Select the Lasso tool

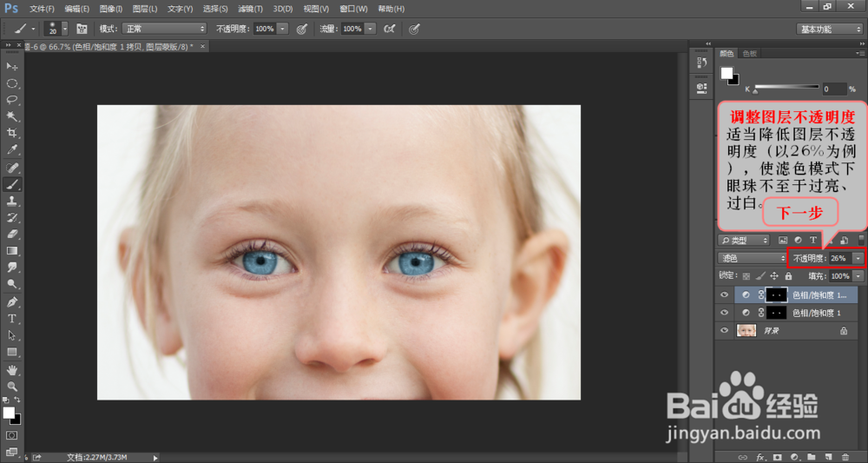coord(11,100)
